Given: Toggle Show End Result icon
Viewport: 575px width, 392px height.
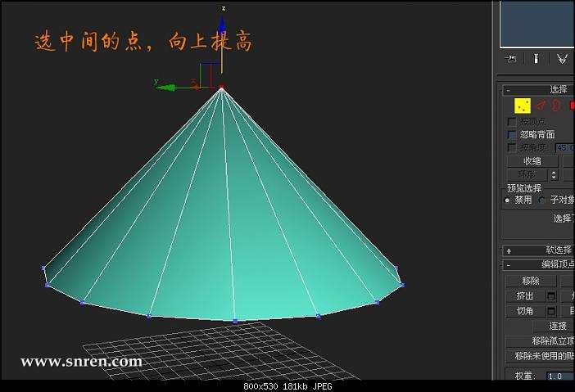Looking at the screenshot, I should (536, 59).
